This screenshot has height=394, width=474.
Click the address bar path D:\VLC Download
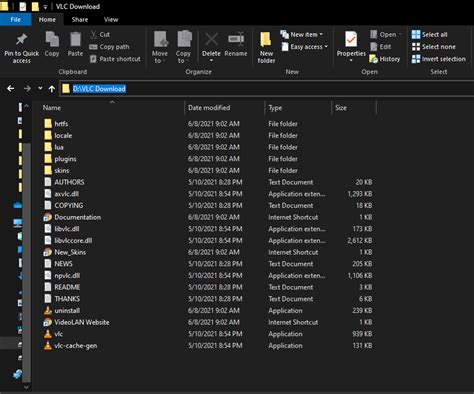pos(99,89)
